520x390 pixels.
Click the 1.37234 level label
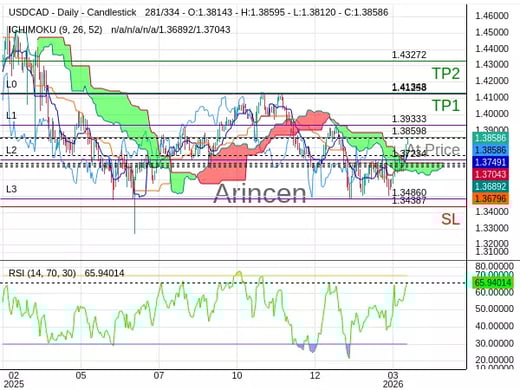pos(409,153)
